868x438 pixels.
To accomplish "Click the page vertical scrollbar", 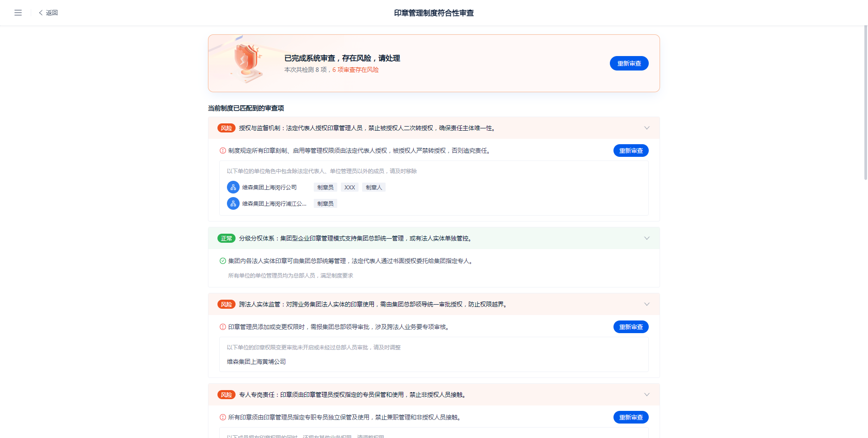I will click(865, 104).
